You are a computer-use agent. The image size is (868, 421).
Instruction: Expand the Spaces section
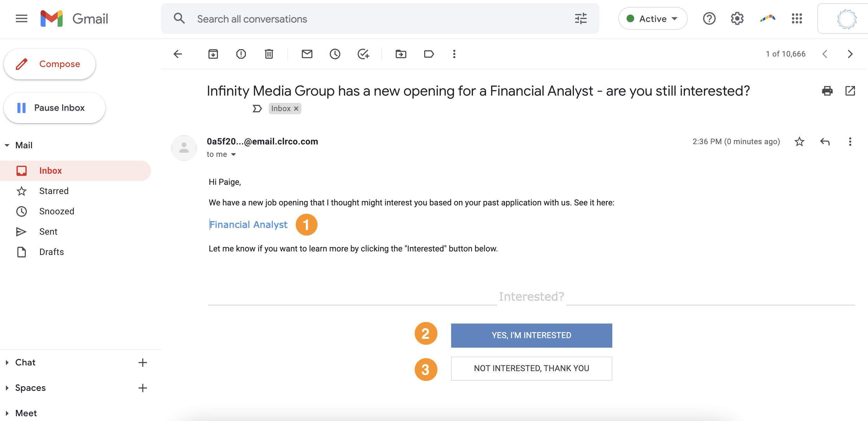[x=7, y=388]
